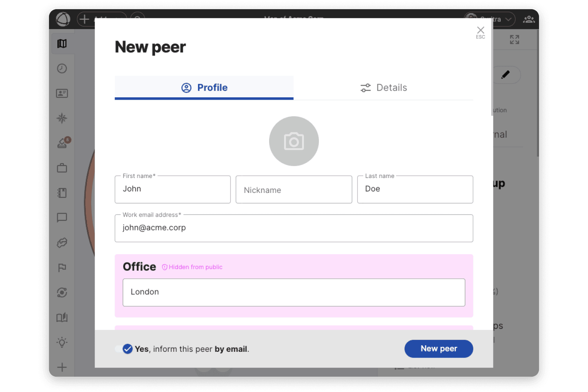Edit the Work email address field
This screenshot has height=392, width=588.
pyautogui.click(x=294, y=228)
